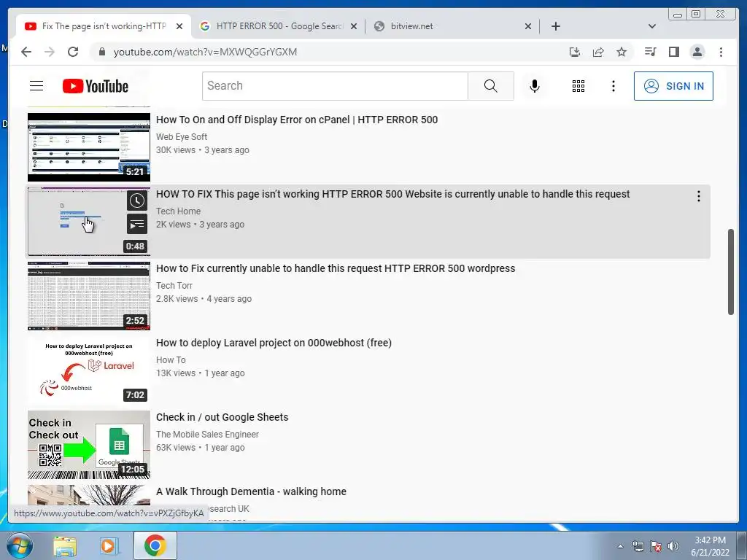Click title How to Fix currently unable to handle
Screen dimensions: 747x560
point(336,268)
